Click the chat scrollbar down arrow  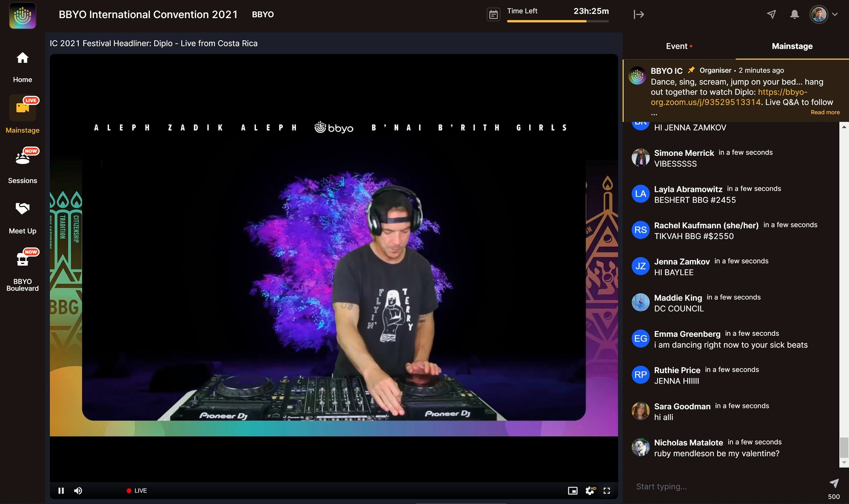tap(844, 463)
